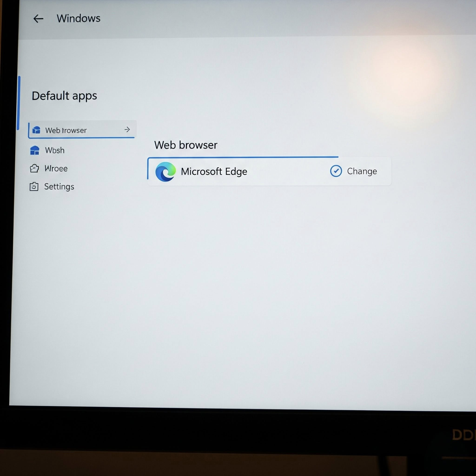The width and height of the screenshot is (476, 476).
Task: Click the Default apps heading
Action: 64,96
